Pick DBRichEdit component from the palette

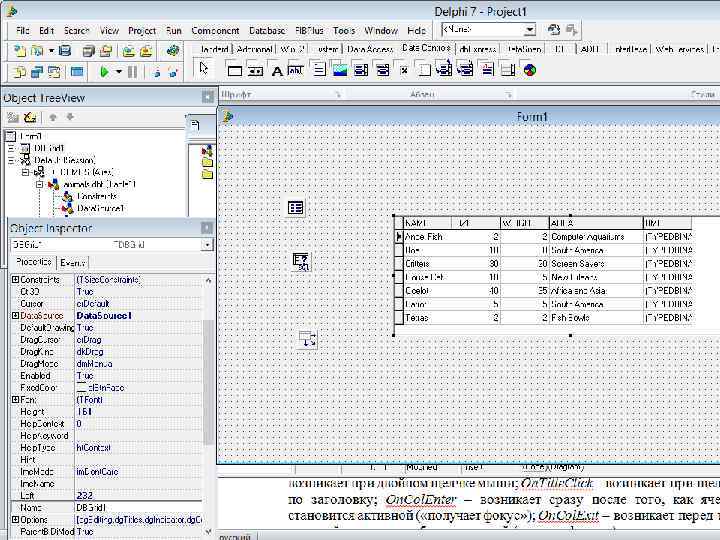pyautogui.click(x=487, y=70)
